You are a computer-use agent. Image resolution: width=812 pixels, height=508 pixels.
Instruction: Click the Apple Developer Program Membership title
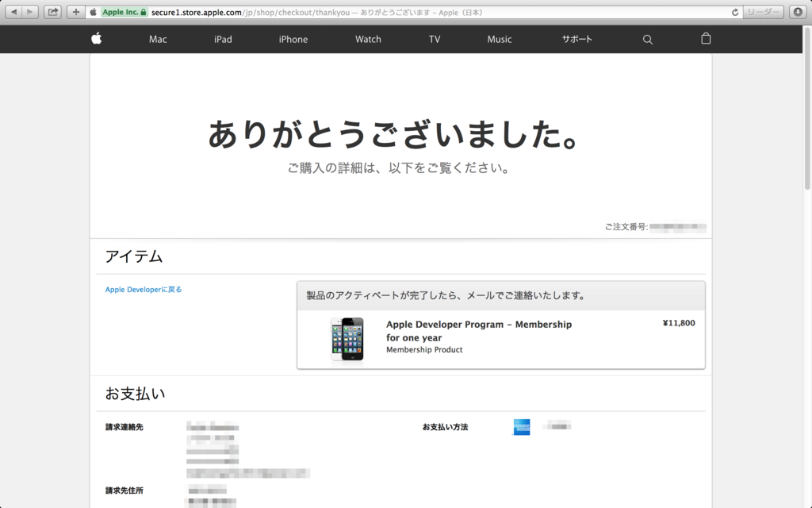point(479,331)
